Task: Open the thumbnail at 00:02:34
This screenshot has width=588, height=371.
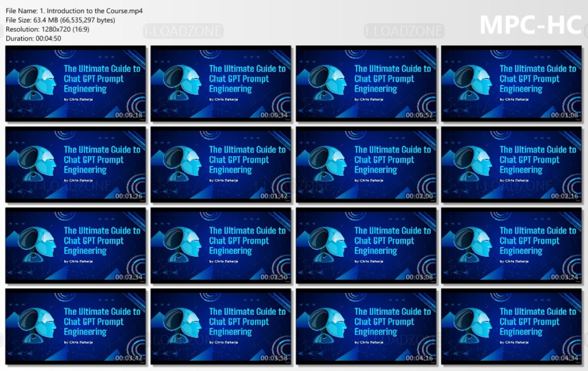Action: click(76, 246)
